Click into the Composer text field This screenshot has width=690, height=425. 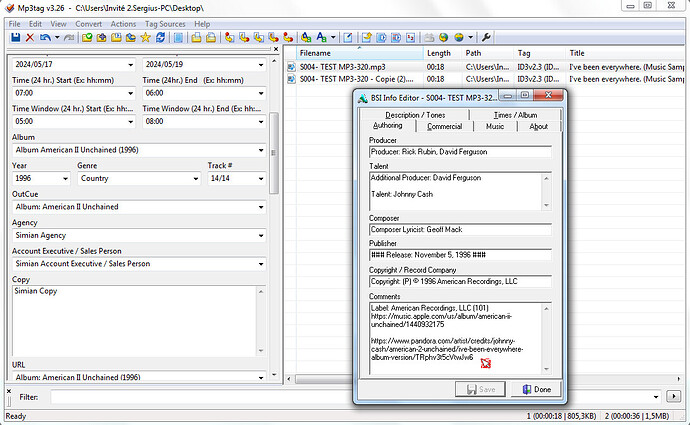click(460, 230)
